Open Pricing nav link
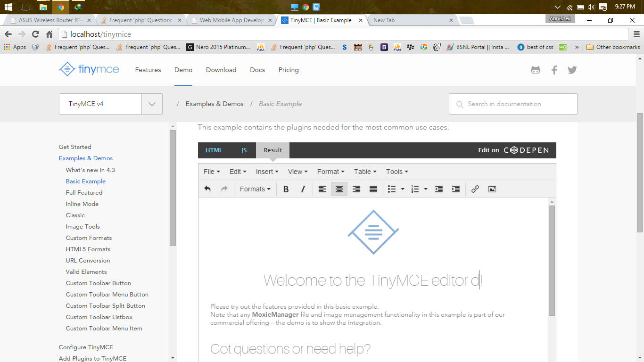Image resolution: width=644 pixels, height=362 pixels. pyautogui.click(x=289, y=70)
